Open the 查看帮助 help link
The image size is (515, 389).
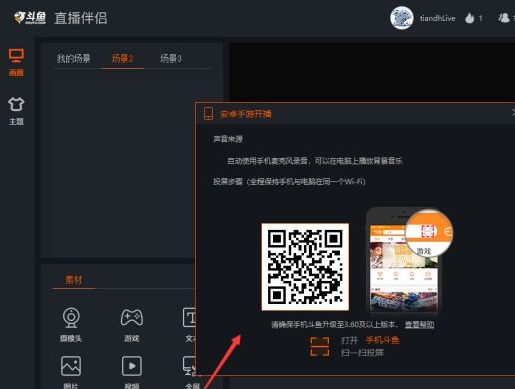point(419,324)
